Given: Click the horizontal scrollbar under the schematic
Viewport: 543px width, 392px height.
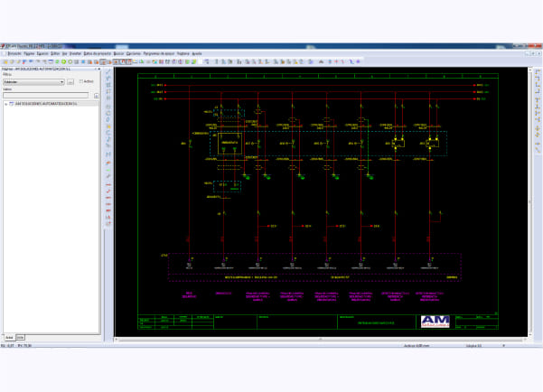Looking at the screenshot, I should (321, 340).
